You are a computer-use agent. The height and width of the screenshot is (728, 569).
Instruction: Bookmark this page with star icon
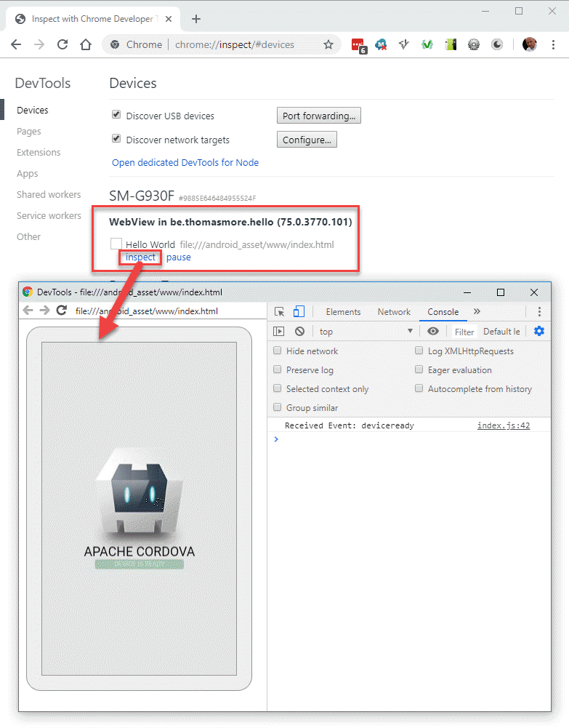pyautogui.click(x=328, y=44)
